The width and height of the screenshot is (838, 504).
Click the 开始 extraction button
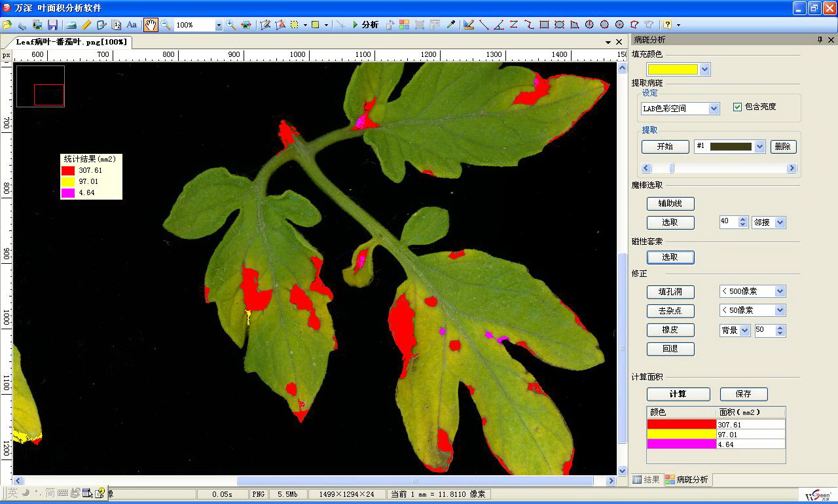pos(665,147)
